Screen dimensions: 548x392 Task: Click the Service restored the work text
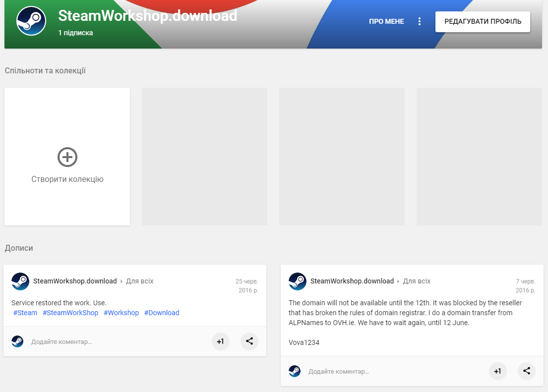click(59, 303)
